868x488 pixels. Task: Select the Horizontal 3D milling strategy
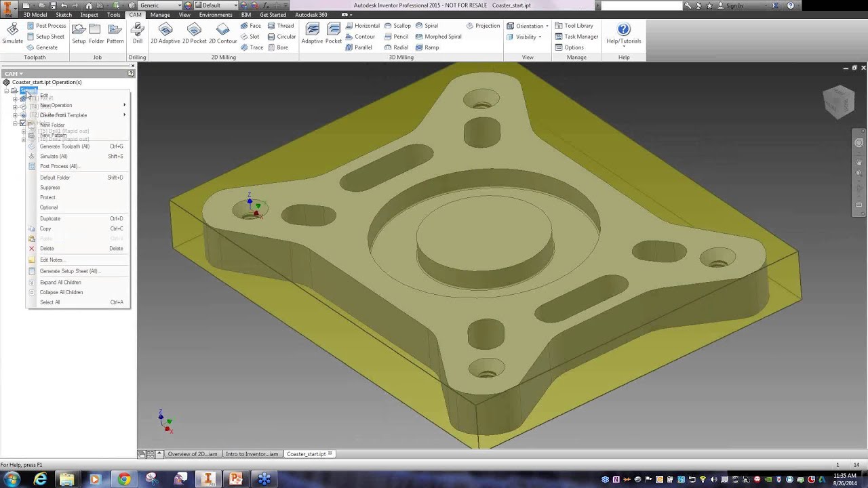pos(363,26)
